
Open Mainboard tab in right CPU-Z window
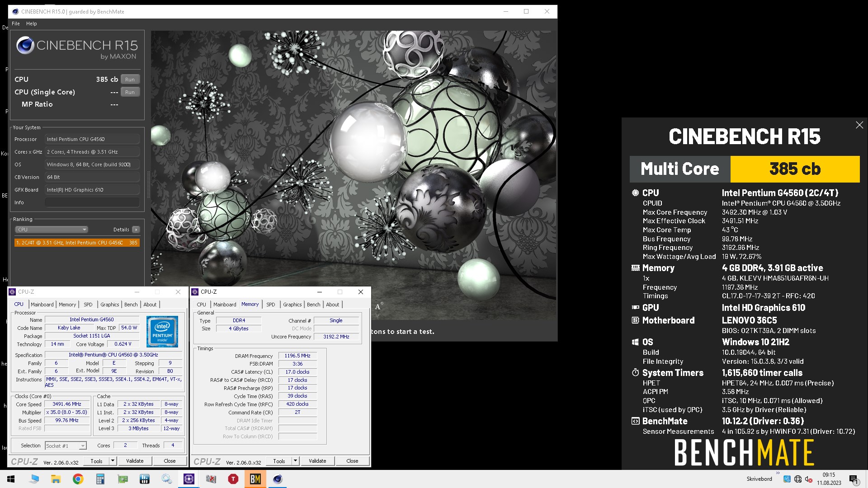coord(225,305)
